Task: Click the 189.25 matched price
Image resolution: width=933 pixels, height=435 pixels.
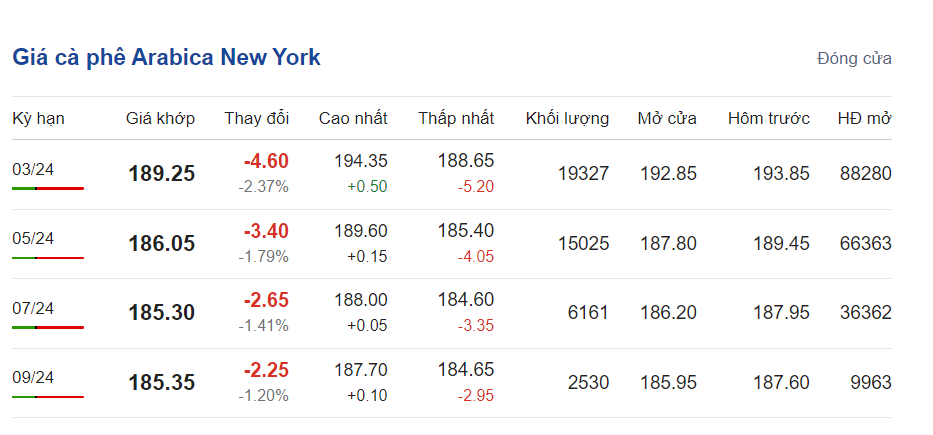Action: tap(161, 174)
